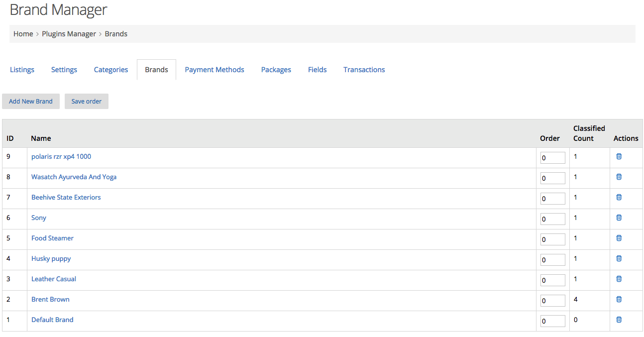Delete the Sony brand row
The width and height of the screenshot is (644, 337).
click(619, 218)
